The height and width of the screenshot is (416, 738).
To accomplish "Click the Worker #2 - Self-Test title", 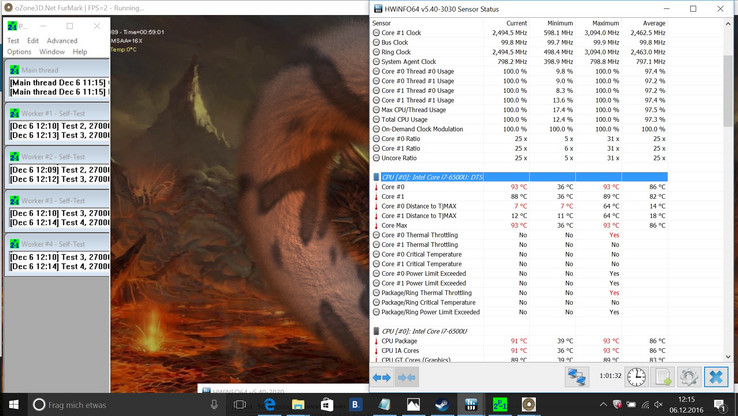I will [x=53, y=157].
